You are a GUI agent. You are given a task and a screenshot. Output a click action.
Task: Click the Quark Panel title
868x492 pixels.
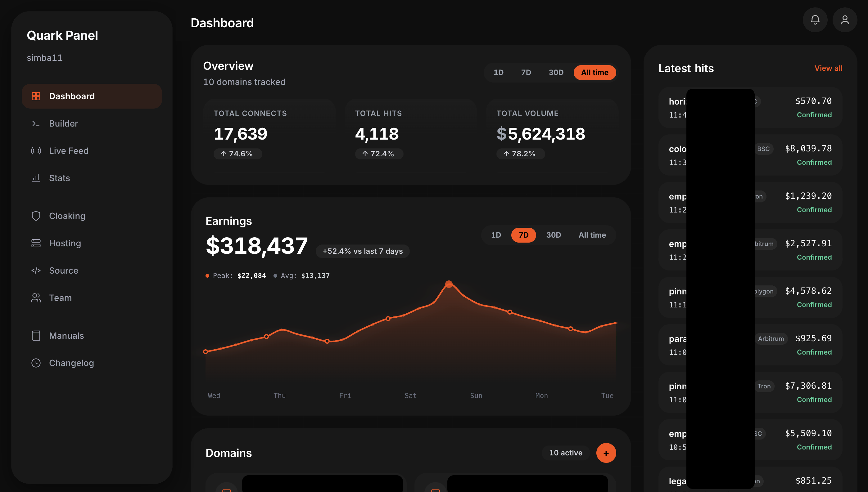(x=62, y=35)
